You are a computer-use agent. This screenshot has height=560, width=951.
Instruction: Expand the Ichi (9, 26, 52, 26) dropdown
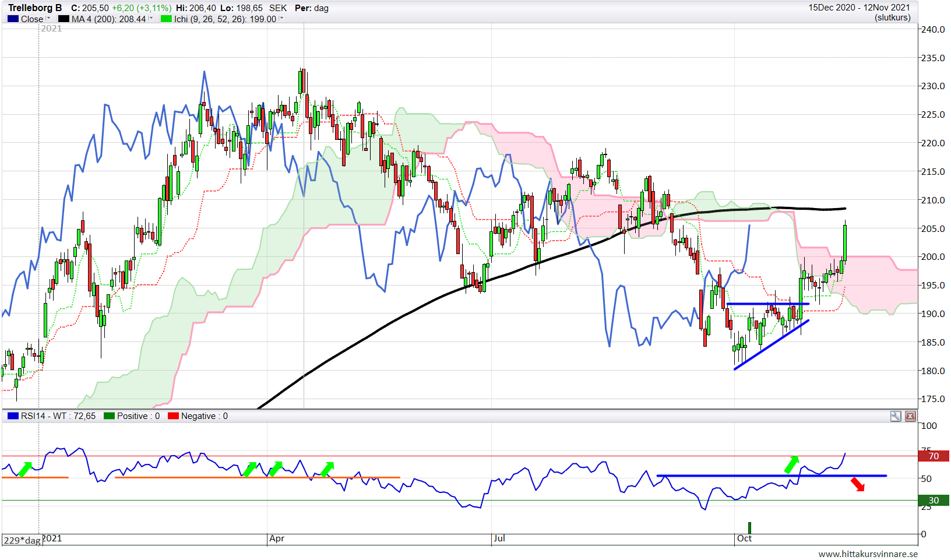281,19
